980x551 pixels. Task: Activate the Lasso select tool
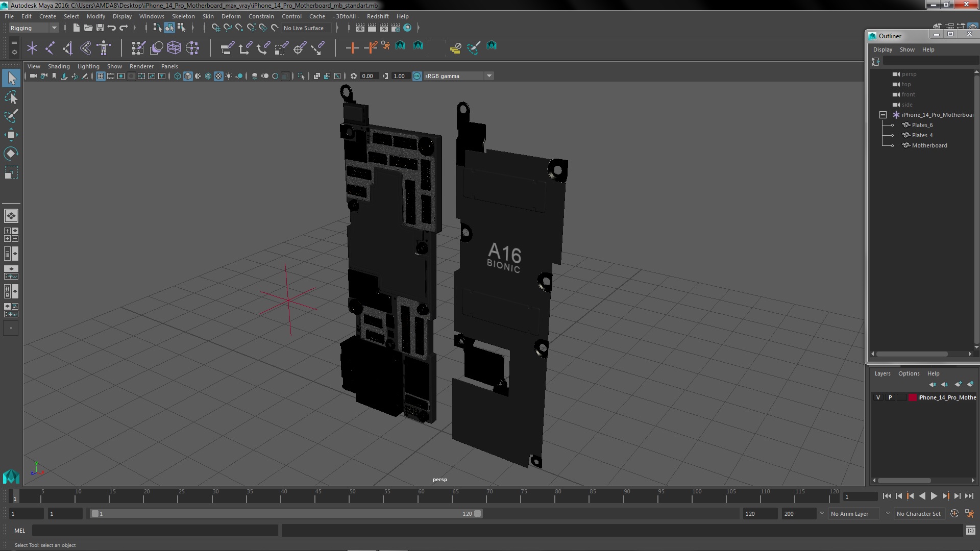tap(11, 97)
